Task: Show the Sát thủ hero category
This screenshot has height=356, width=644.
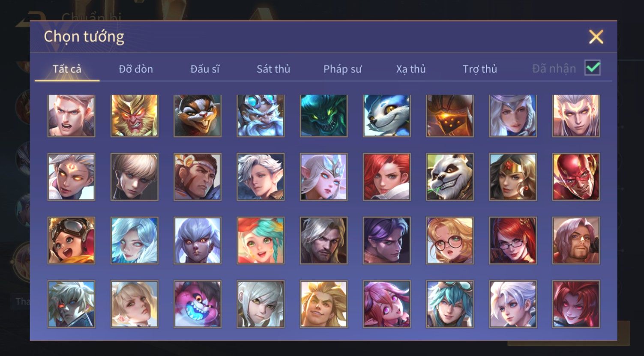Action: click(273, 69)
